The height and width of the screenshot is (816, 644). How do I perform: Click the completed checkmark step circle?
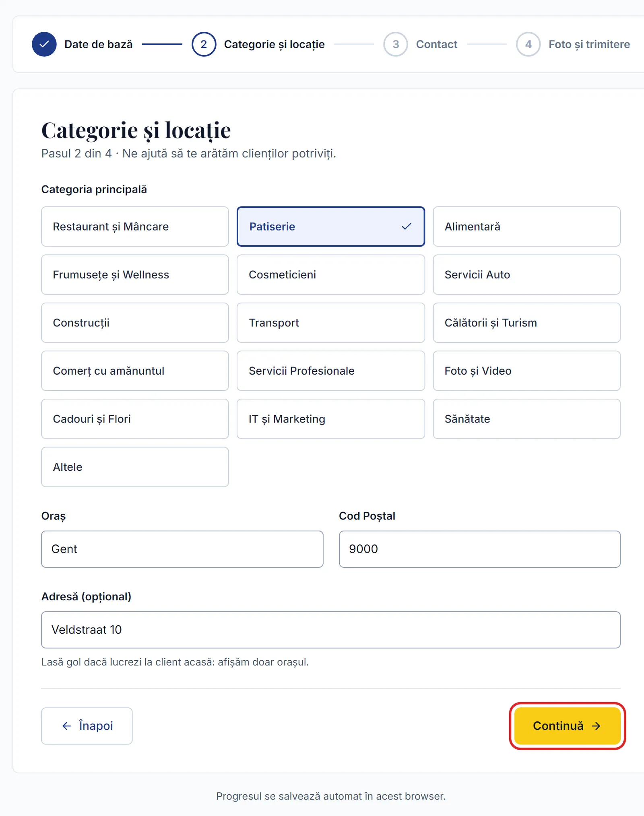click(x=44, y=44)
